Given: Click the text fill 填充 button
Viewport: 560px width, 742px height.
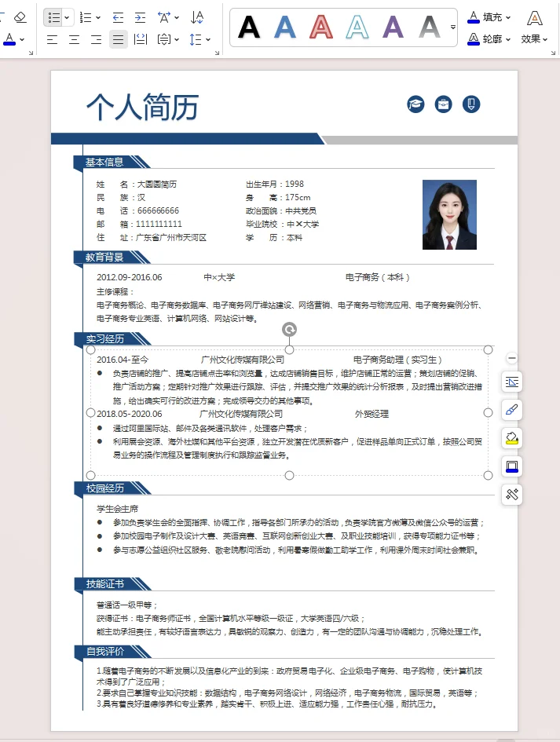Looking at the screenshot, I should pos(489,17).
